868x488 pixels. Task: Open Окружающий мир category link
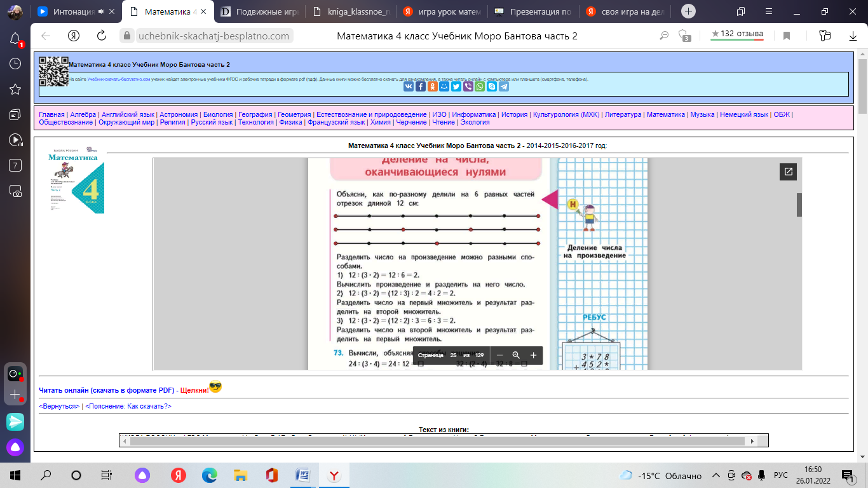click(x=127, y=122)
